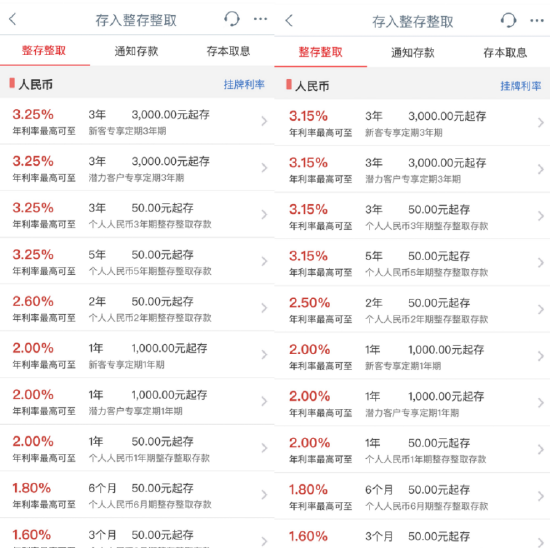
Task: Expand chevron of left screen 个人人民币1年期 row
Action: 264,448
